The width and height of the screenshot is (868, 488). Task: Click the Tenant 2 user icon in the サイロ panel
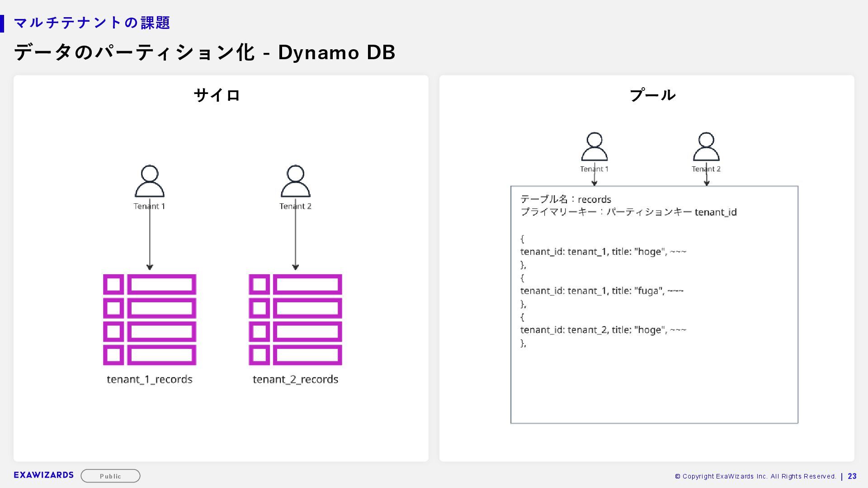point(295,181)
